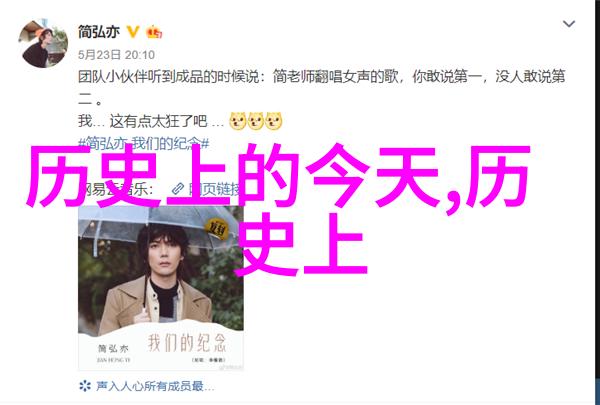
Task: Open 简弘亦's profile avatar picture
Action: 43,43
